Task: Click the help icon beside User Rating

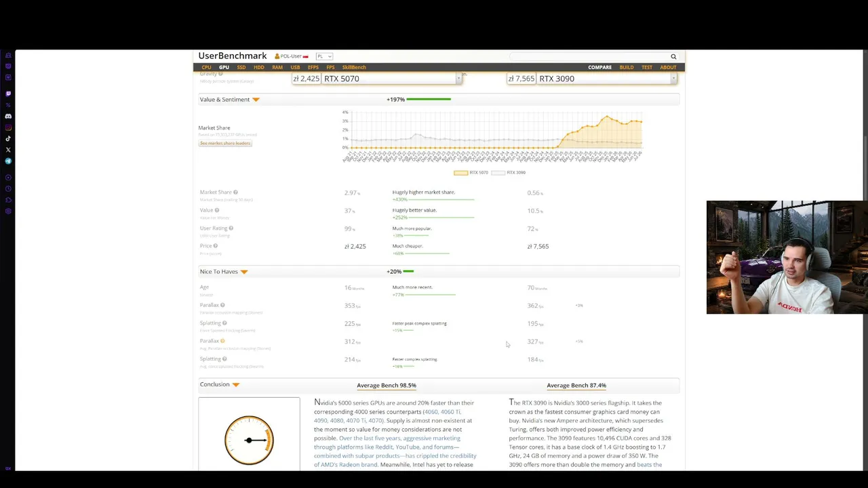Action: coord(231,228)
